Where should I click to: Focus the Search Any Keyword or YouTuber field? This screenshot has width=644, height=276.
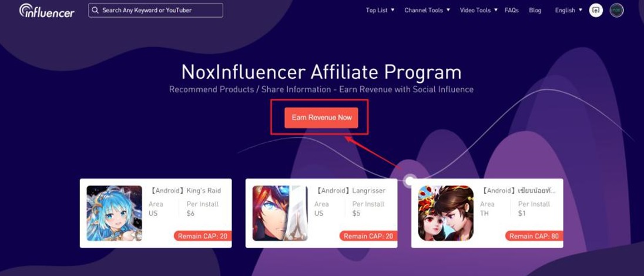click(156, 10)
